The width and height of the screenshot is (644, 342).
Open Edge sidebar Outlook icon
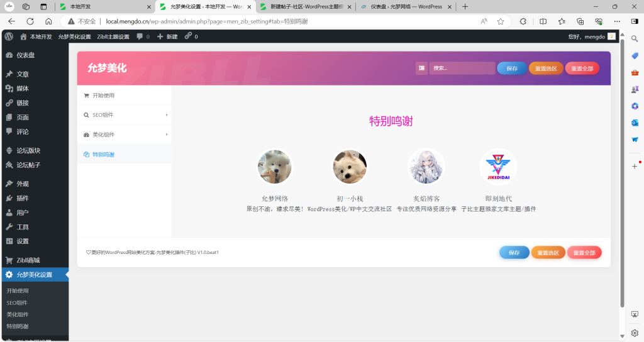(x=635, y=123)
